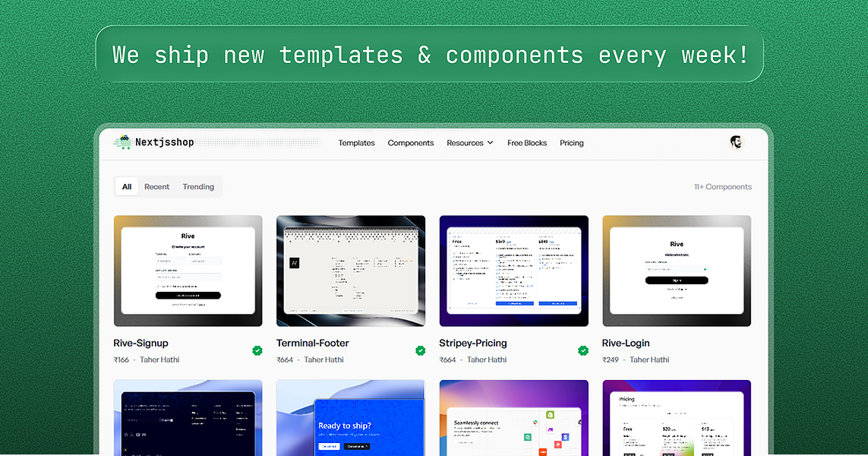Viewport: 868px width, 456px height.
Task: Navigate to the Pricing page
Action: (x=572, y=143)
